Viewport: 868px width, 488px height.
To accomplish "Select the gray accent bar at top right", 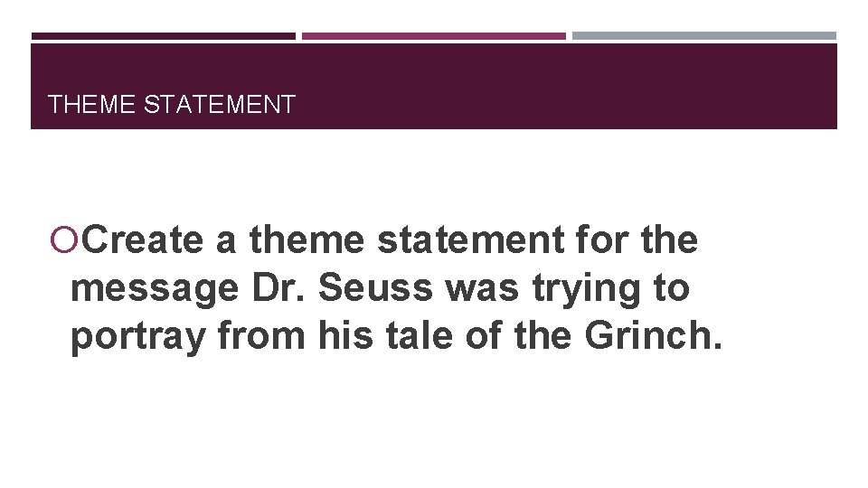I will point(704,36).
